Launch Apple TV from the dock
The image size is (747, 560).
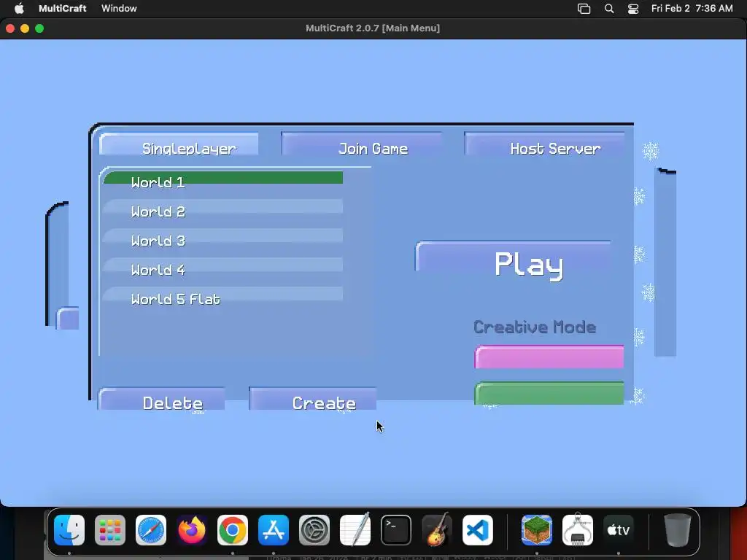pos(619,530)
